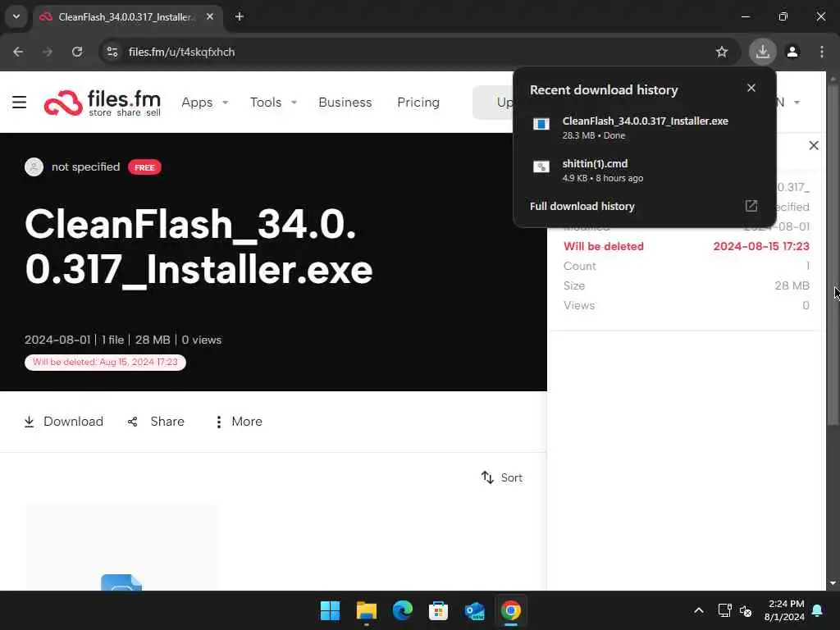Close the Recent download history popup

click(x=751, y=88)
